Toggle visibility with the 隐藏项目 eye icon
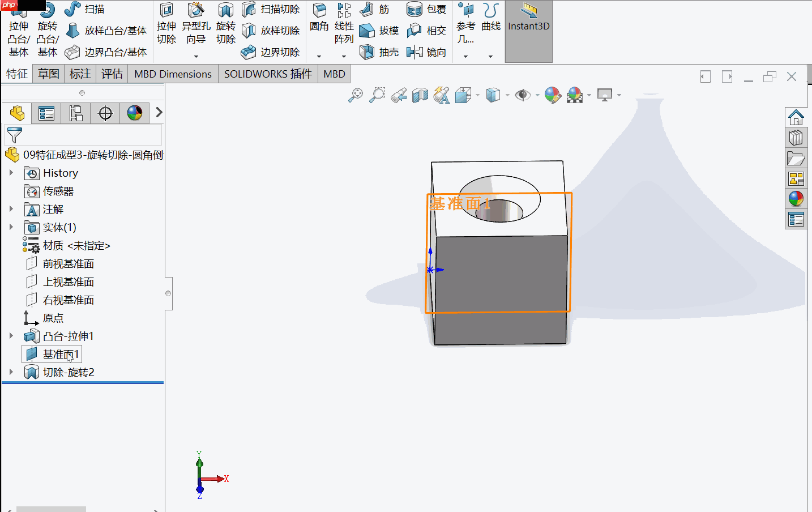The height and width of the screenshot is (512, 812). coord(523,95)
